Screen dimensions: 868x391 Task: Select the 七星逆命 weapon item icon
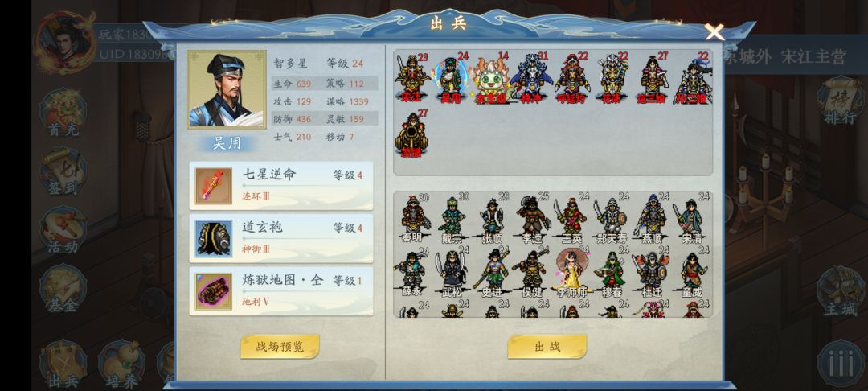click(214, 186)
